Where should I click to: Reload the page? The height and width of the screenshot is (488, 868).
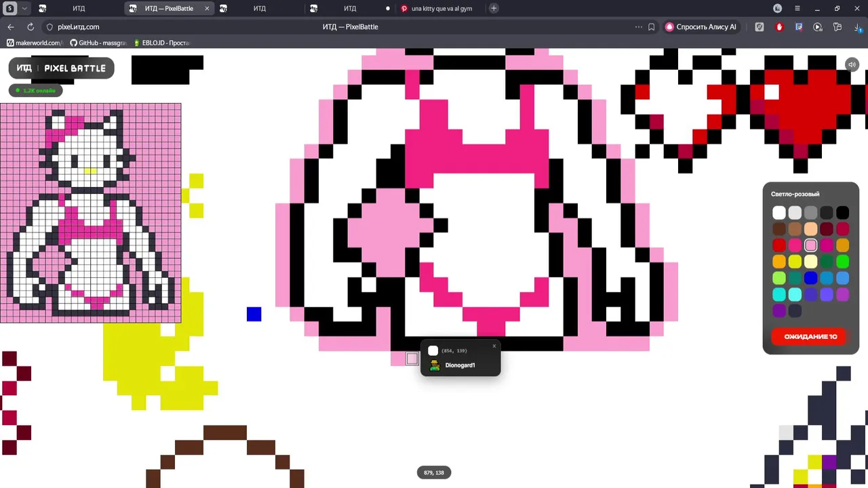31,26
